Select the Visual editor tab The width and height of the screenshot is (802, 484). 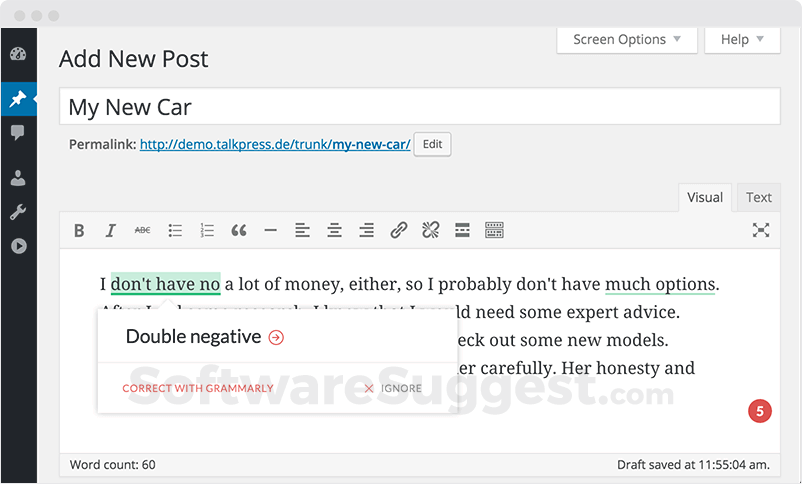point(704,197)
